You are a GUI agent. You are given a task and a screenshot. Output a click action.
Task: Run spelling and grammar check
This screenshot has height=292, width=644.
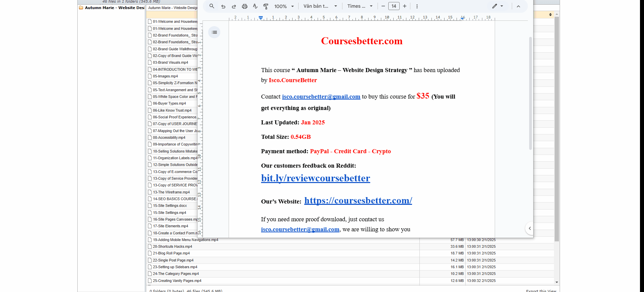pyautogui.click(x=255, y=6)
